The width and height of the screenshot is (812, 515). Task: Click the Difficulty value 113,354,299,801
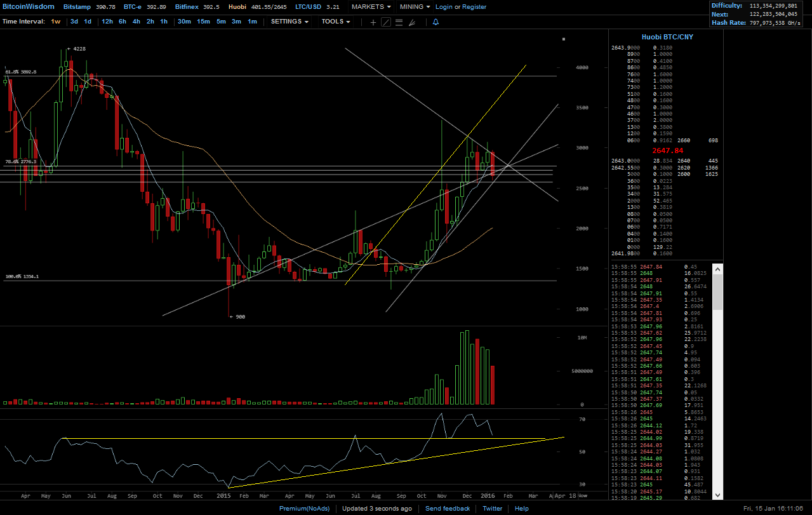tap(773, 6)
